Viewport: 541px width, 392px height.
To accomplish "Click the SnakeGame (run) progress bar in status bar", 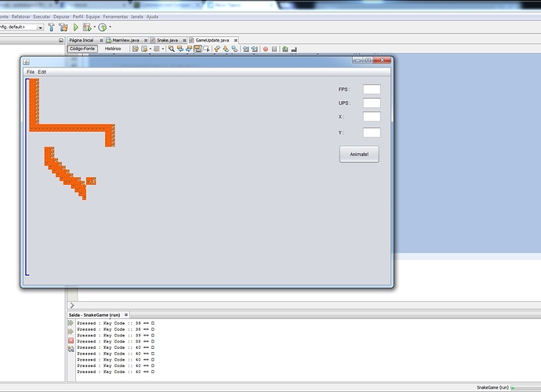I will tap(525, 388).
